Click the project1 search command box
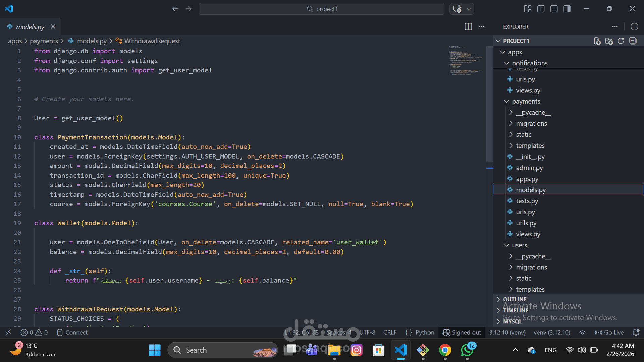Screen dimensions: 644x362 tap(321, 9)
